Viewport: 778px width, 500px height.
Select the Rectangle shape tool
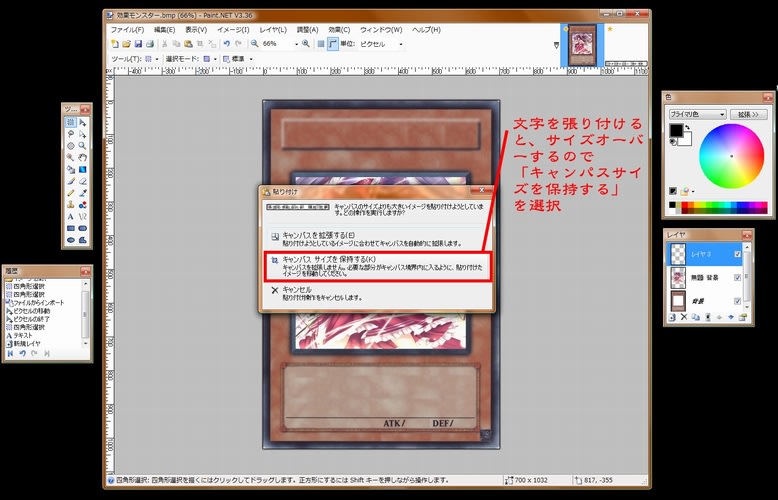[x=70, y=229]
